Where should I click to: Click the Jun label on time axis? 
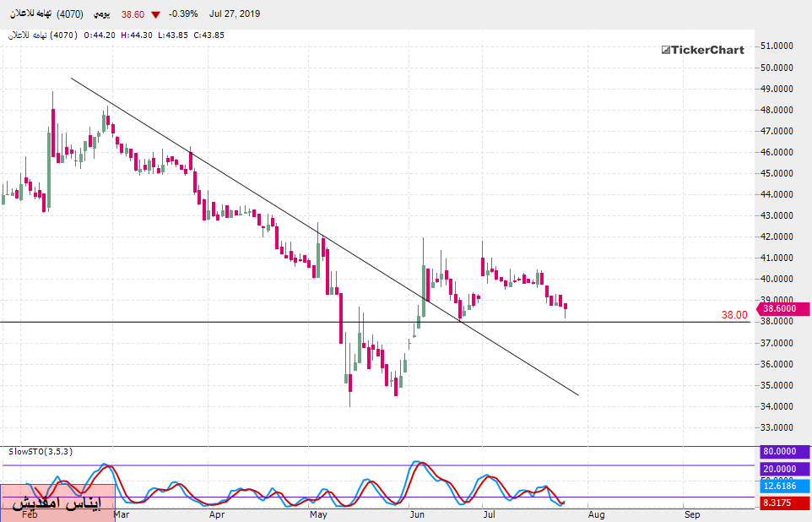417,514
